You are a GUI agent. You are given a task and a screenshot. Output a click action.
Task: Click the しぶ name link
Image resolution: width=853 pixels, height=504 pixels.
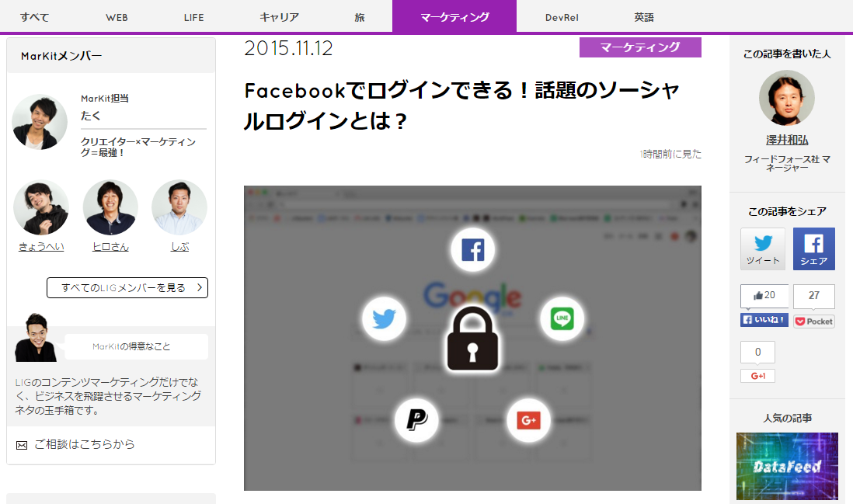179,247
